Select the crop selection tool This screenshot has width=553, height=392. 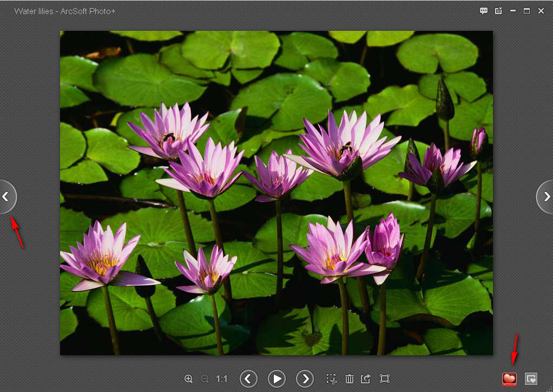tap(332, 379)
